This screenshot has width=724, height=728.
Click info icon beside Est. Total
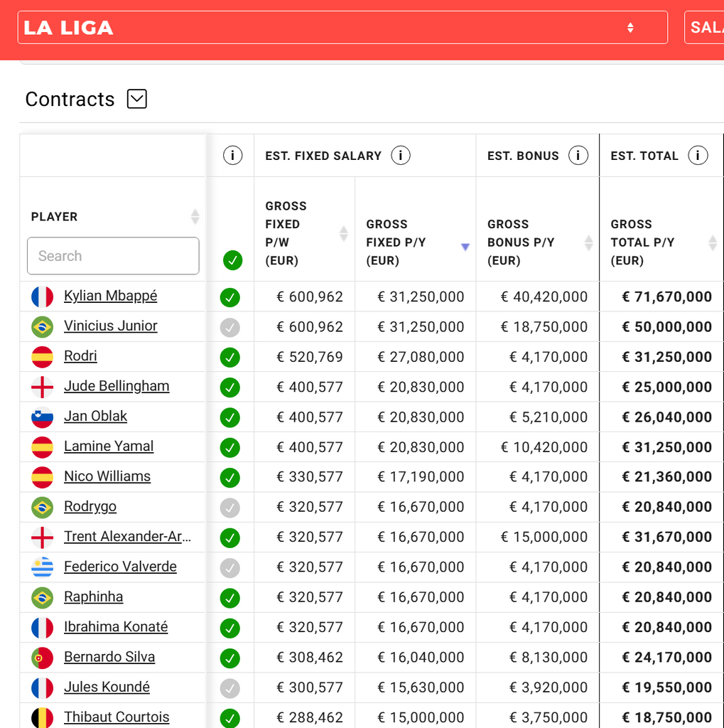point(698,156)
